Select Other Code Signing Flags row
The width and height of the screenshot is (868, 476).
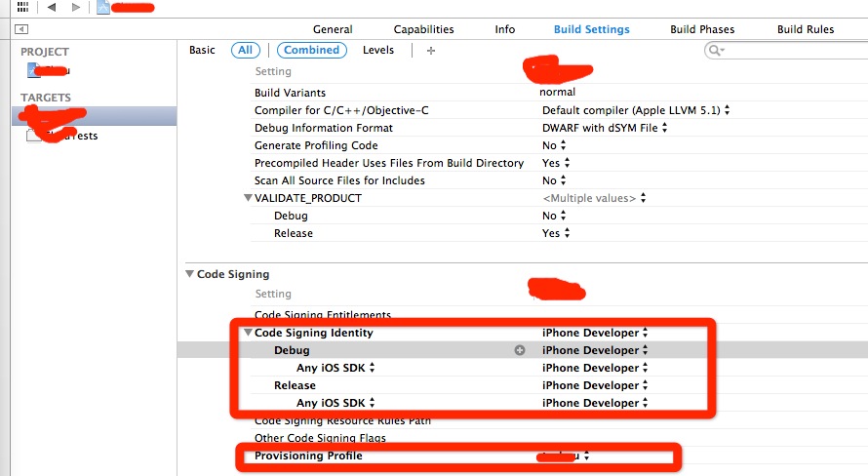tap(320, 438)
